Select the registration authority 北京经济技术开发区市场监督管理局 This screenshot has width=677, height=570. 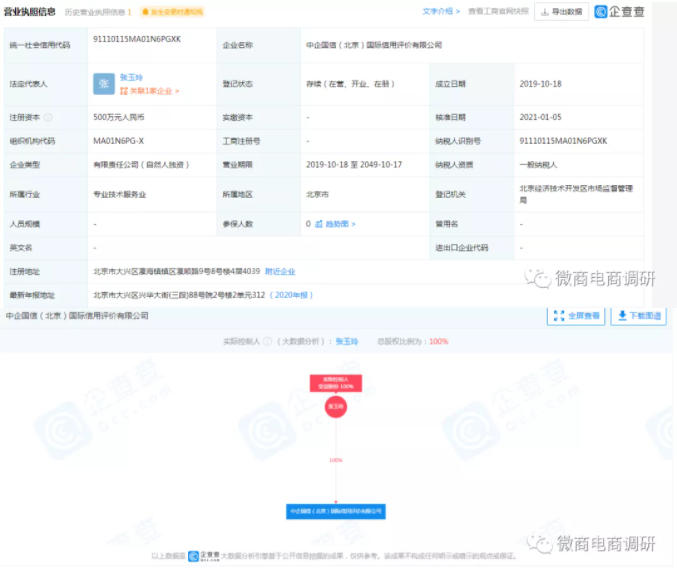coord(576,194)
